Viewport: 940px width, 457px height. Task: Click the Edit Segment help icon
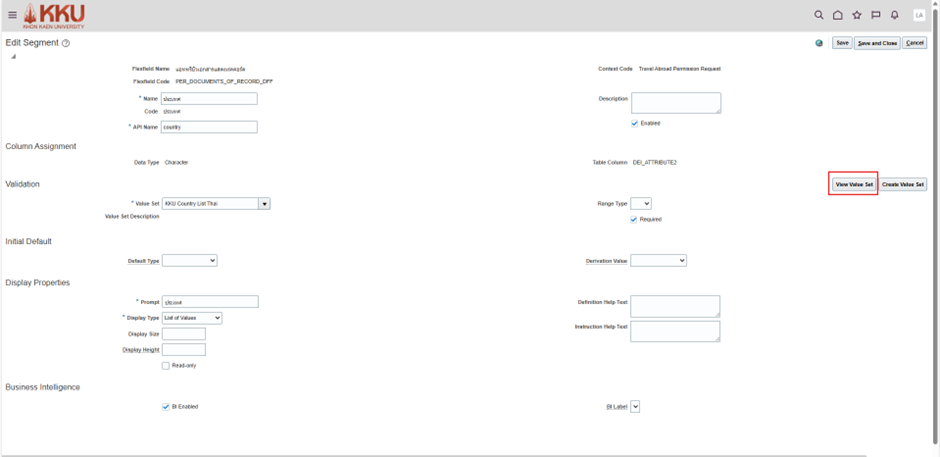(x=66, y=44)
